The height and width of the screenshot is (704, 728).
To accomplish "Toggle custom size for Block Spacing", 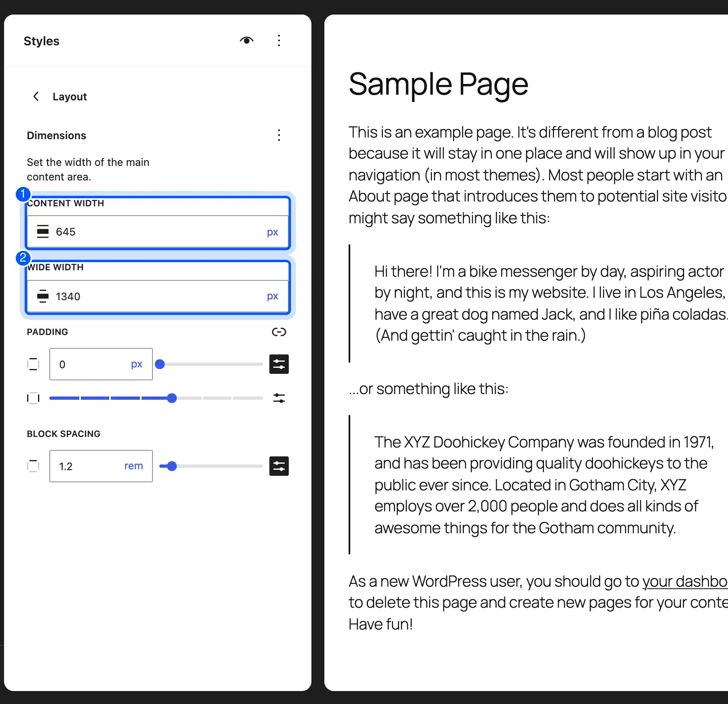I will pyautogui.click(x=279, y=466).
